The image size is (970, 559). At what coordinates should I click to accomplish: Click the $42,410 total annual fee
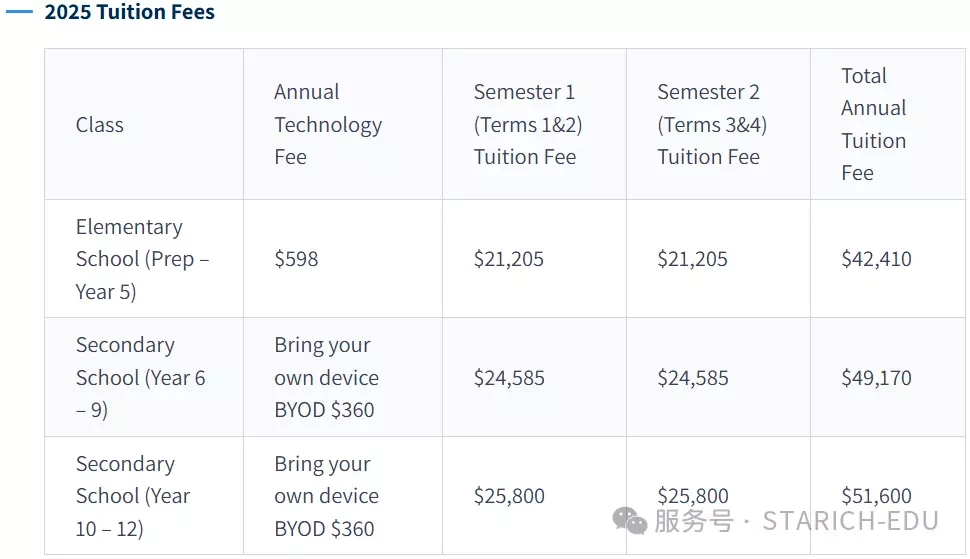pos(876,258)
